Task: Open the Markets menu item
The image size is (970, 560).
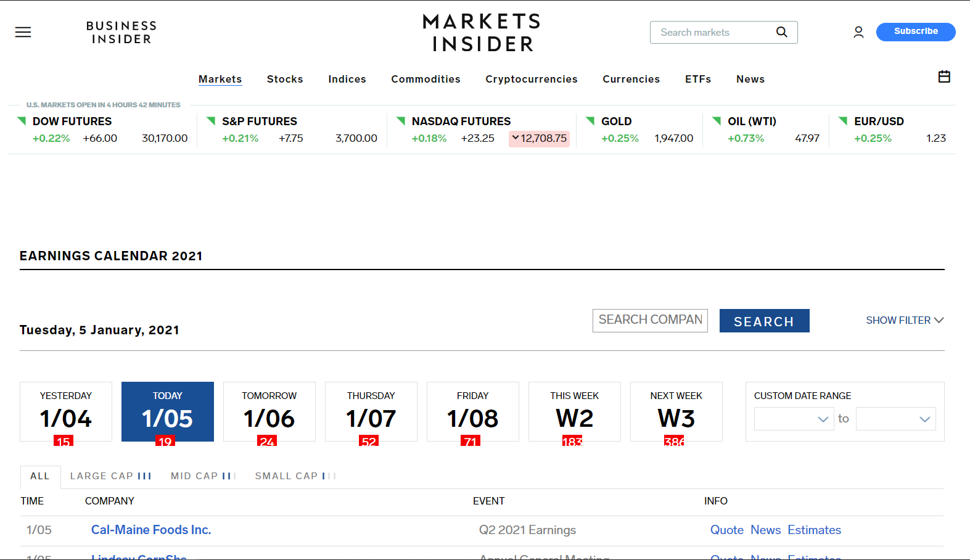Action: point(220,79)
